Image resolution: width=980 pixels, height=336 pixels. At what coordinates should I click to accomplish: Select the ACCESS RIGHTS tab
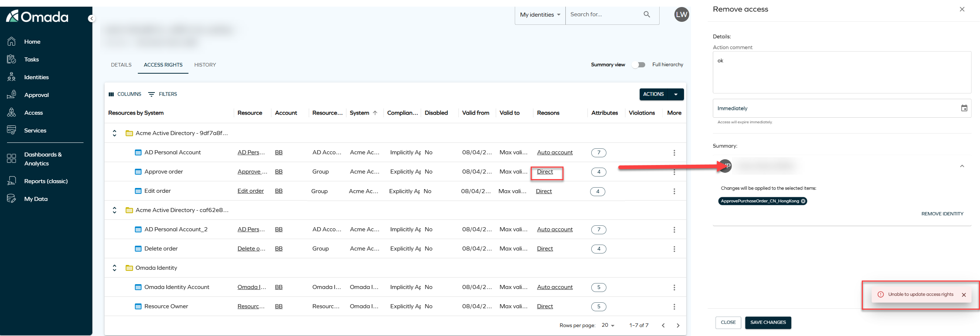click(x=163, y=65)
